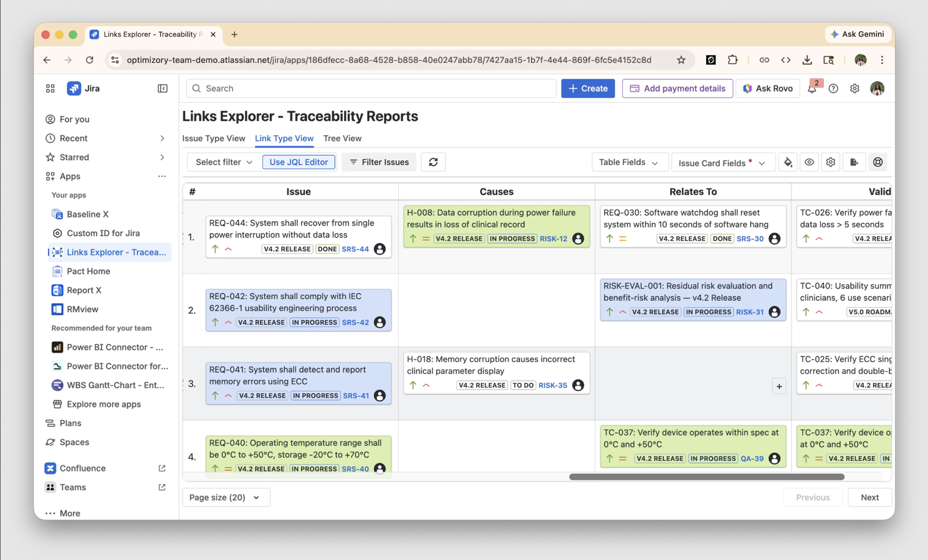Expand the Starred section chevron
928x560 pixels.
[x=162, y=157]
